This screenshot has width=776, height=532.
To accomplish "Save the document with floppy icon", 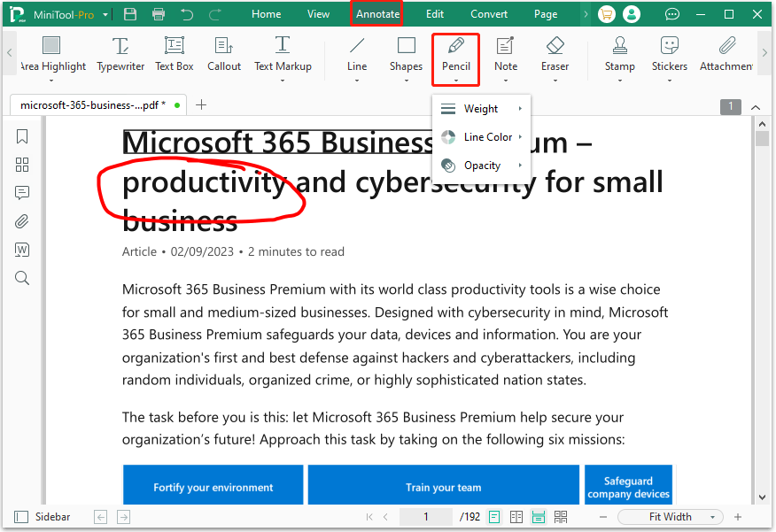I will (130, 14).
